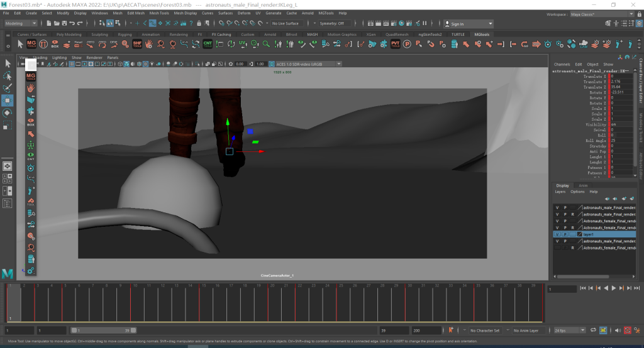Click the set key icon in the range bar
This screenshot has width=644, height=348.
pyautogui.click(x=451, y=330)
